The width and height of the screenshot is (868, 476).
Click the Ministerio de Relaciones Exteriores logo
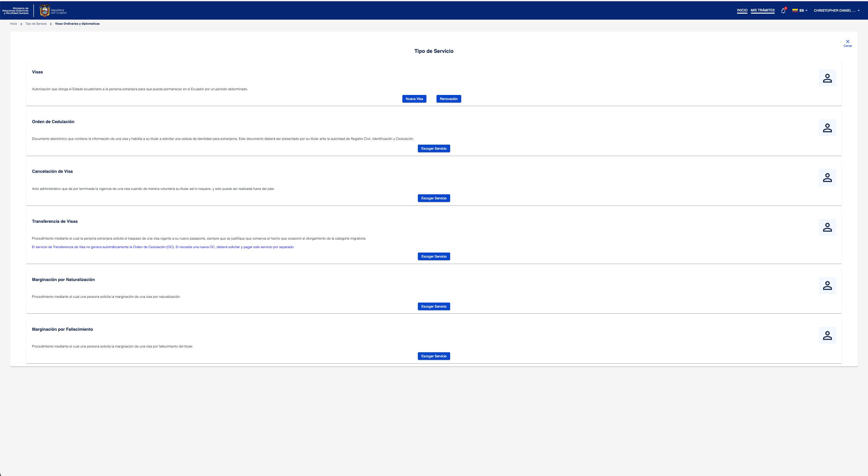[x=15, y=11]
